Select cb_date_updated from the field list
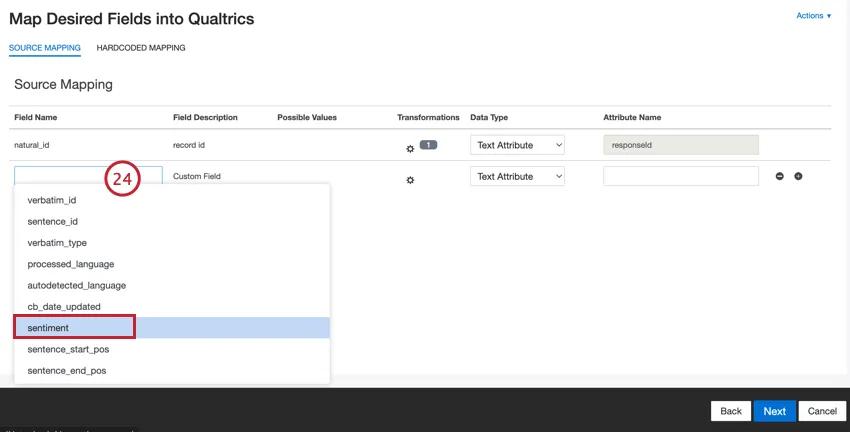 (x=64, y=306)
